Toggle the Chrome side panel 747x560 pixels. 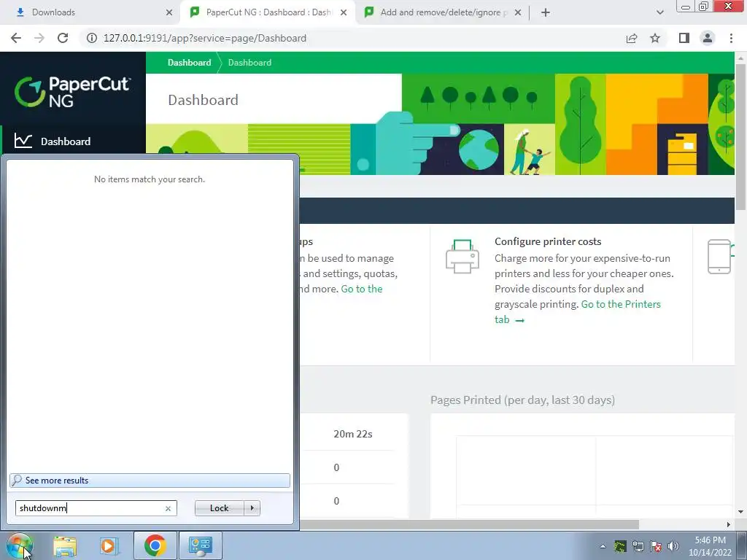[684, 38]
